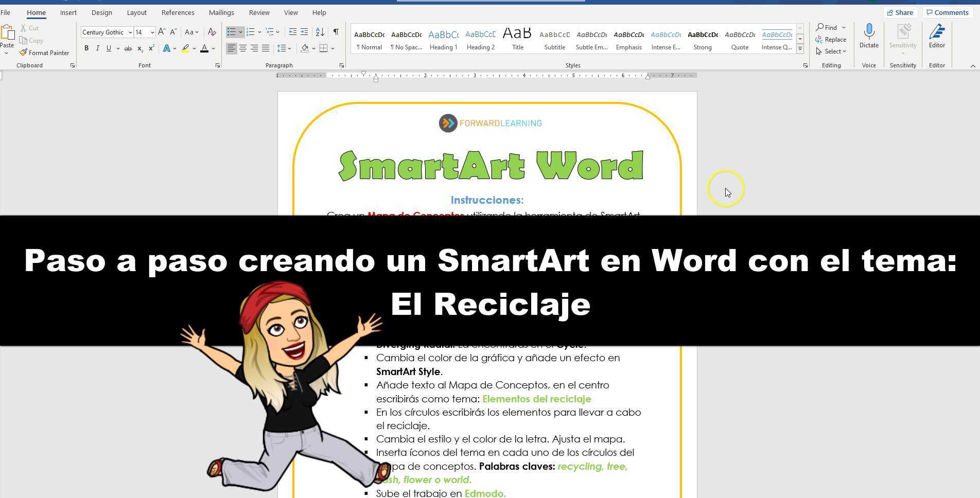
Task: Open the References ribbon tab
Action: [178, 12]
